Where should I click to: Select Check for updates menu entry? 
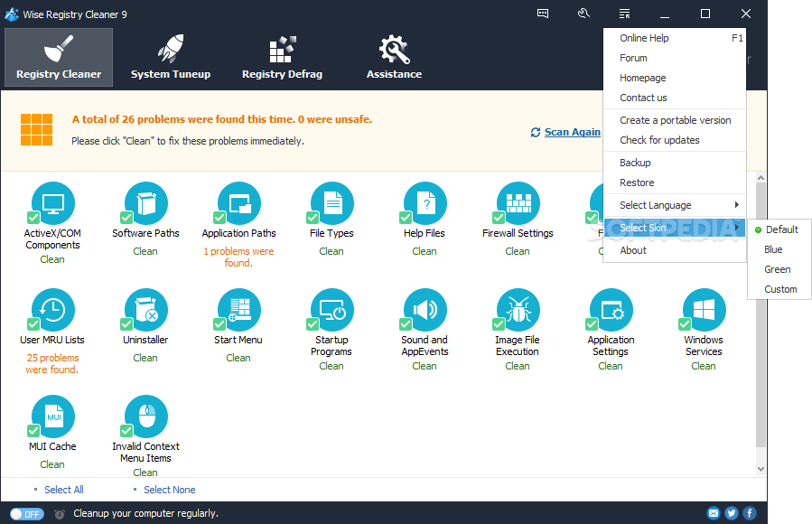click(x=675, y=140)
